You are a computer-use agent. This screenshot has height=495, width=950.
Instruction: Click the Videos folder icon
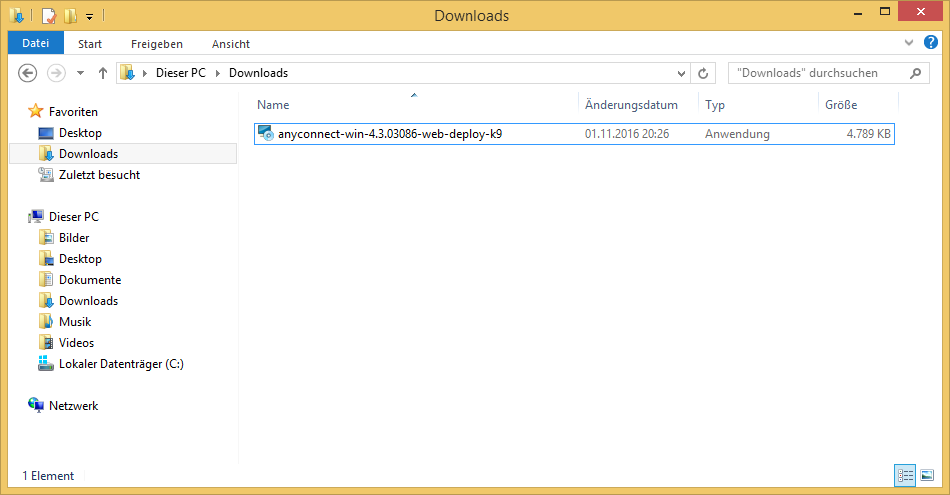tap(46, 342)
